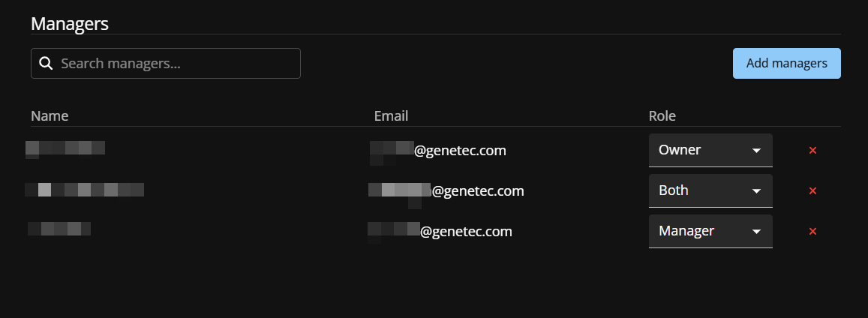Remove the manager with the Owner role
The width and height of the screenshot is (868, 318).
pos(812,151)
